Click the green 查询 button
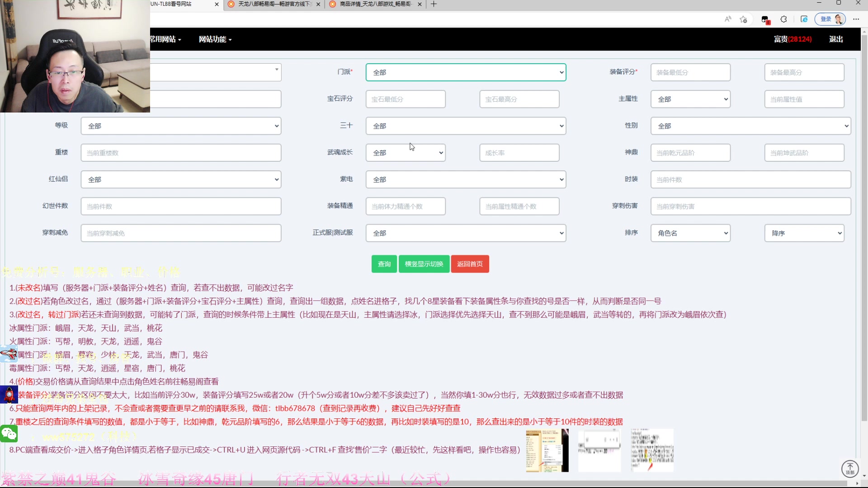This screenshot has height=488, width=868. click(384, 264)
